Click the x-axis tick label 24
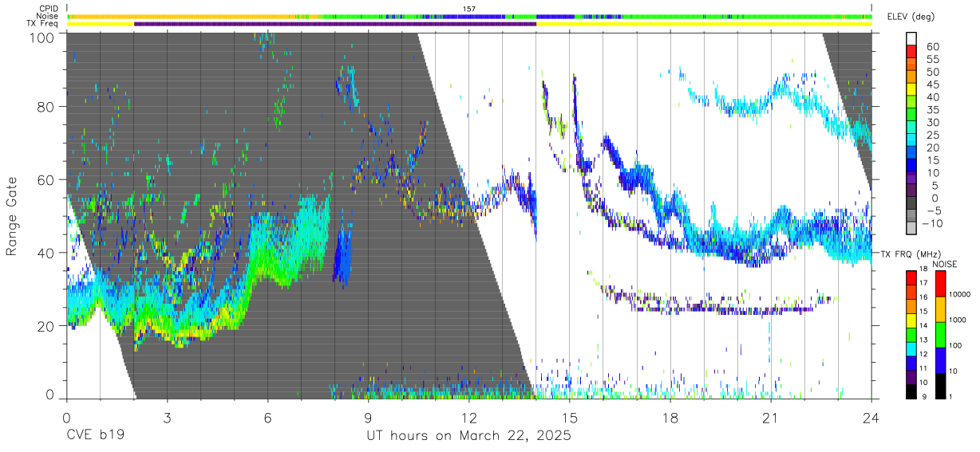 [x=871, y=418]
